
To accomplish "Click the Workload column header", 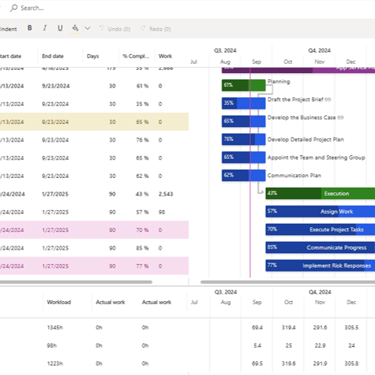I will (59, 302).
